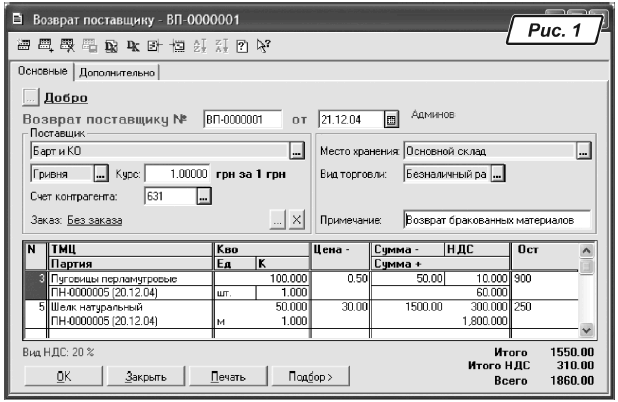This screenshot has height=402, width=618.
Task: Switch to the Дополнительно tab
Action: click(x=118, y=72)
